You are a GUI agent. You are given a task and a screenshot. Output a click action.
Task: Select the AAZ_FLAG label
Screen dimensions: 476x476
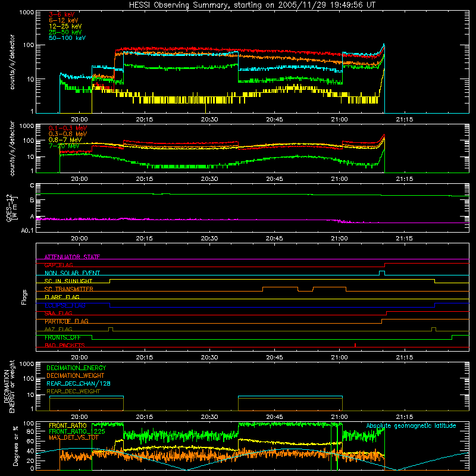[58, 330]
